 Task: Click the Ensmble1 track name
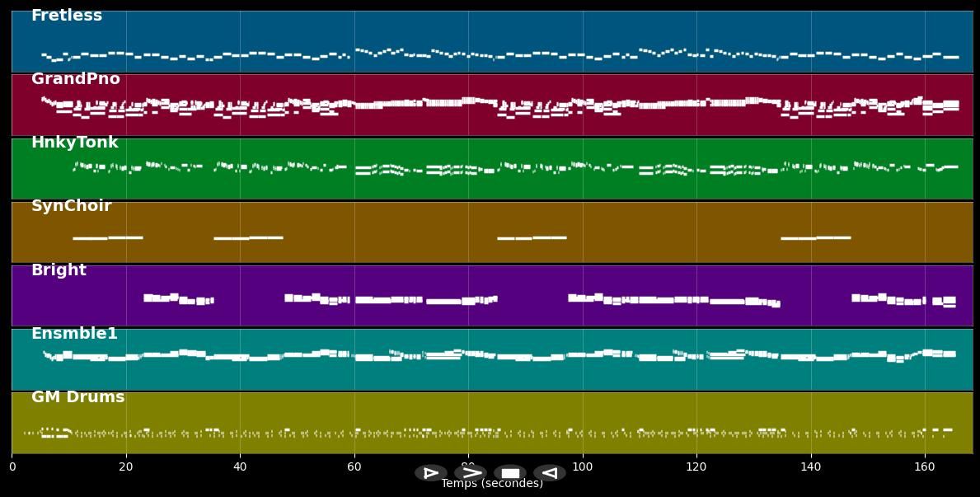click(x=74, y=334)
